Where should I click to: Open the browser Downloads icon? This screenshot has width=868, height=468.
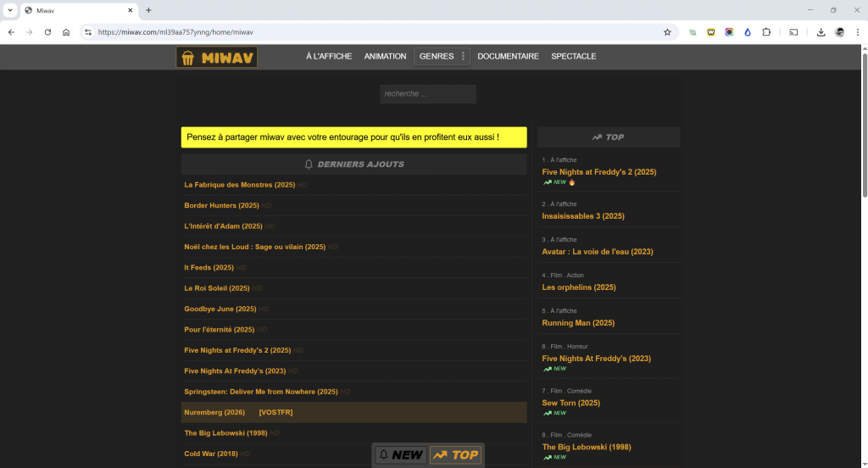821,32
